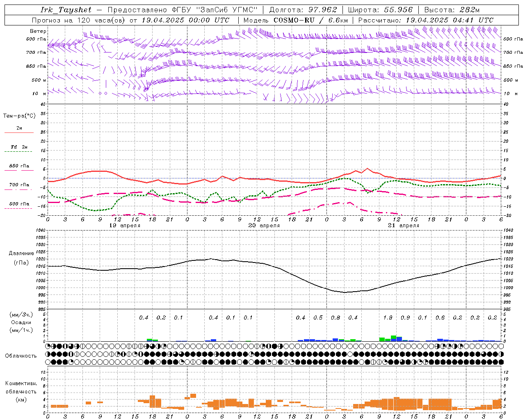
Task: Click the "(мм/3ч.)" precipitation unit label
Action: pyautogui.click(x=21, y=315)
